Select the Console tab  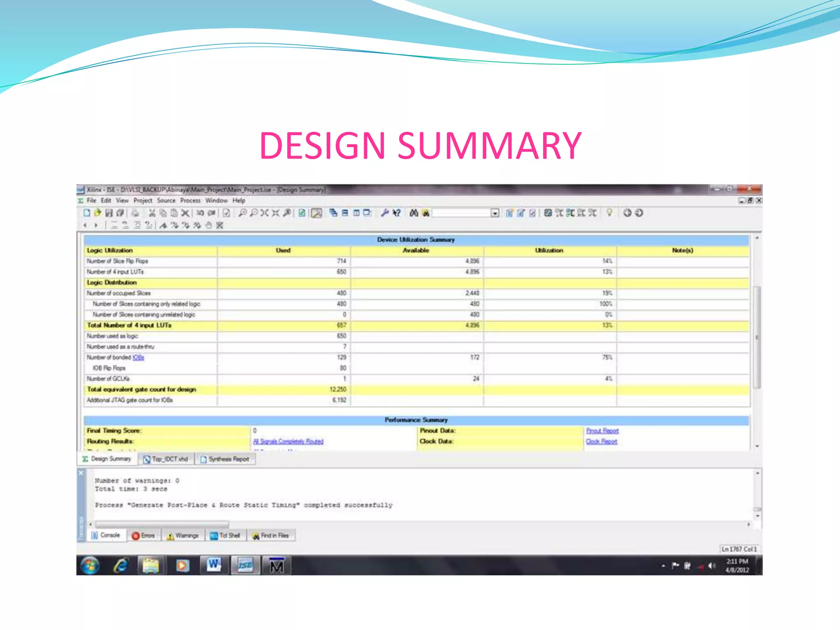(106, 535)
